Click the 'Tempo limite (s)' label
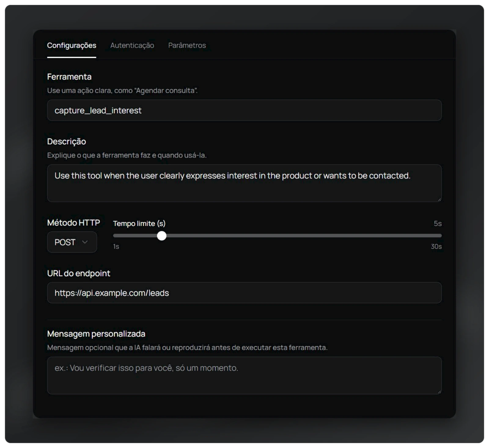Viewport: 489px width, 448px height. click(x=139, y=224)
